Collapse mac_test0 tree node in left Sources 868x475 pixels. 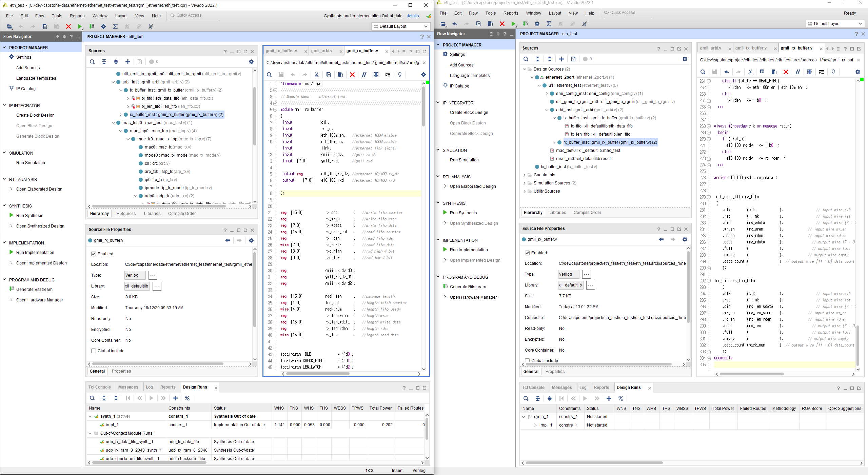click(x=113, y=123)
